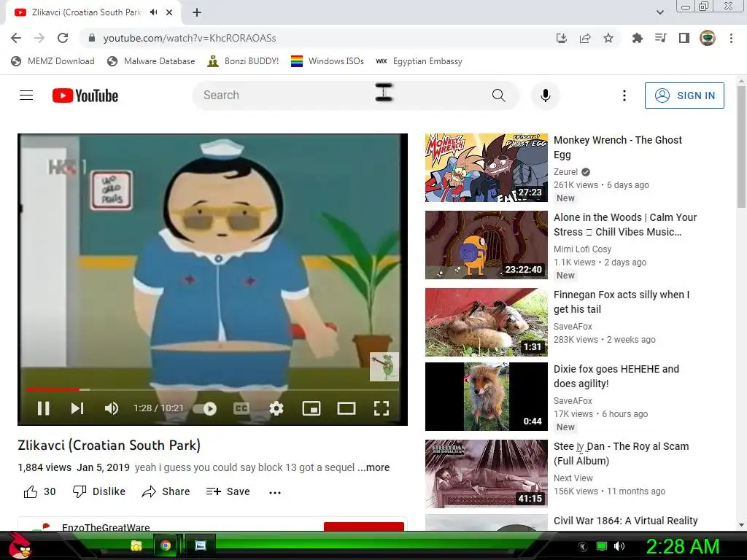The width and height of the screenshot is (747, 560).
Task: Enter fullscreen mode
Action: [x=381, y=408]
